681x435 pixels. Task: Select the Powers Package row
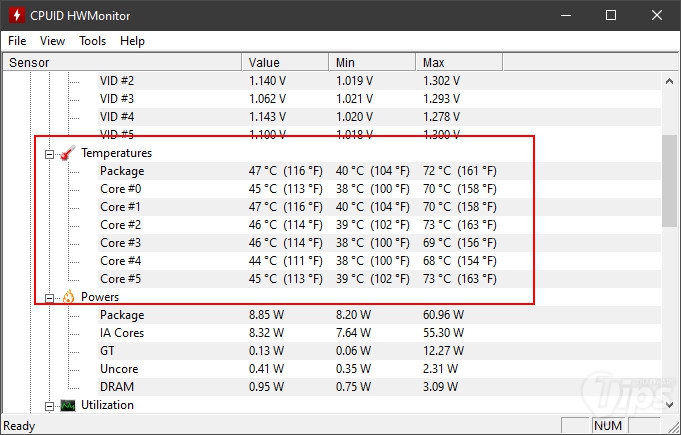pyautogui.click(x=379, y=315)
